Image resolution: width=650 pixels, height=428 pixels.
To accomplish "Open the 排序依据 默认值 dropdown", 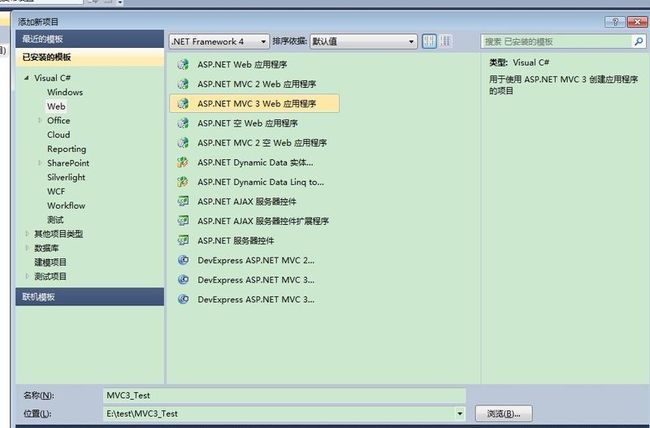I will pyautogui.click(x=363, y=41).
